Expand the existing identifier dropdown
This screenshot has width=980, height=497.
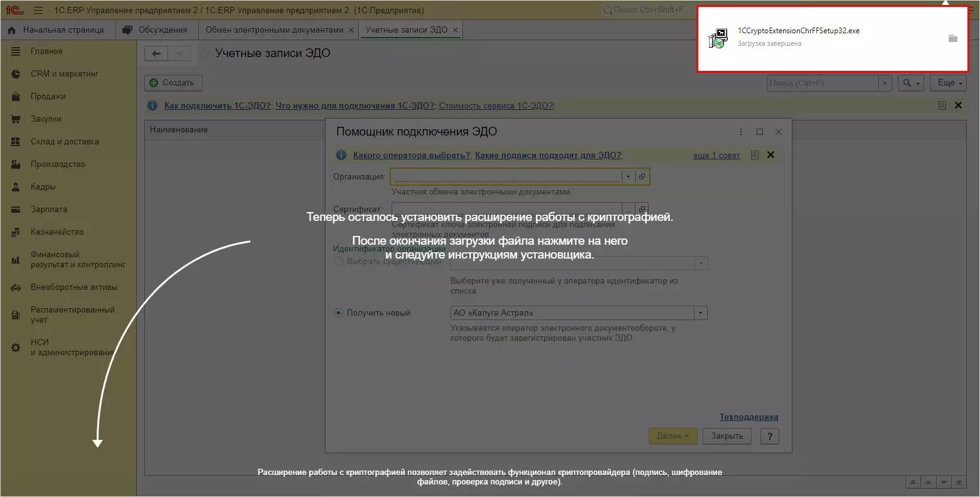click(701, 263)
